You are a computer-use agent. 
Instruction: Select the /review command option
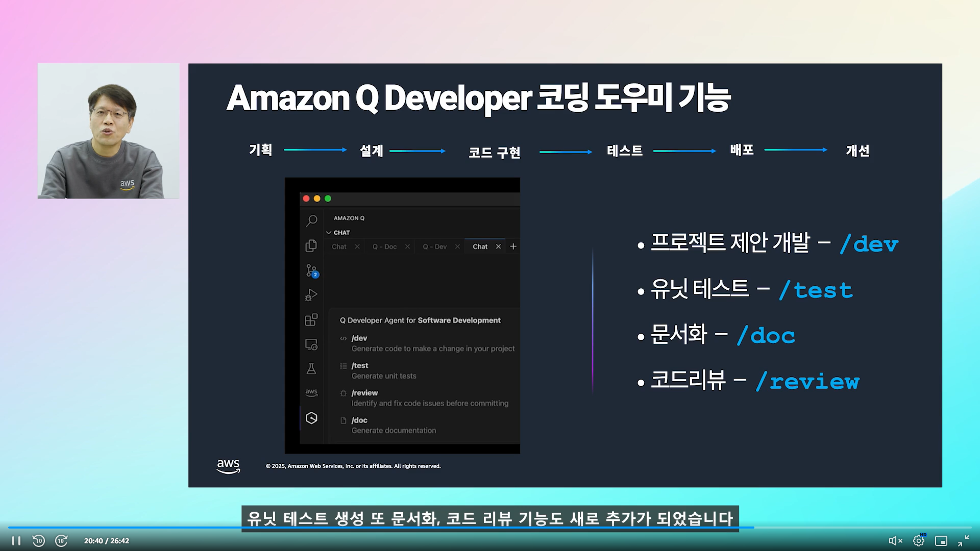pyautogui.click(x=364, y=393)
